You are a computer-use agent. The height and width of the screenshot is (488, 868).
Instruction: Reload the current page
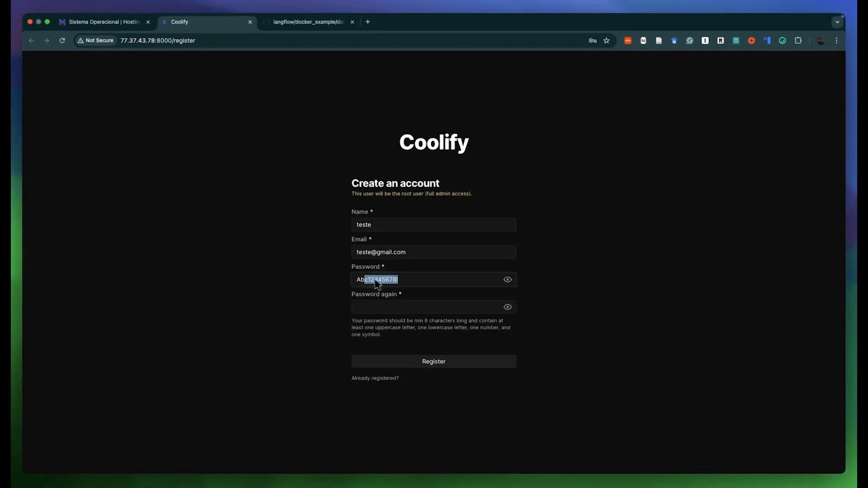[62, 41]
